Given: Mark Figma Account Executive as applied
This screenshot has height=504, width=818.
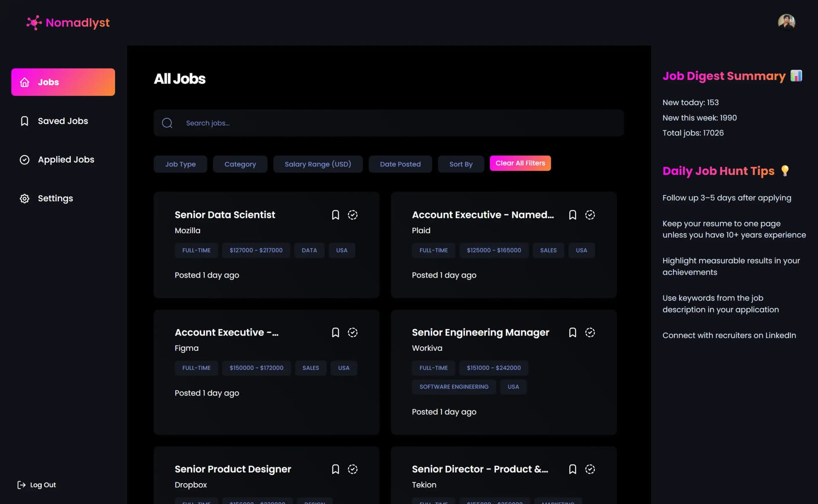Looking at the screenshot, I should point(353,332).
